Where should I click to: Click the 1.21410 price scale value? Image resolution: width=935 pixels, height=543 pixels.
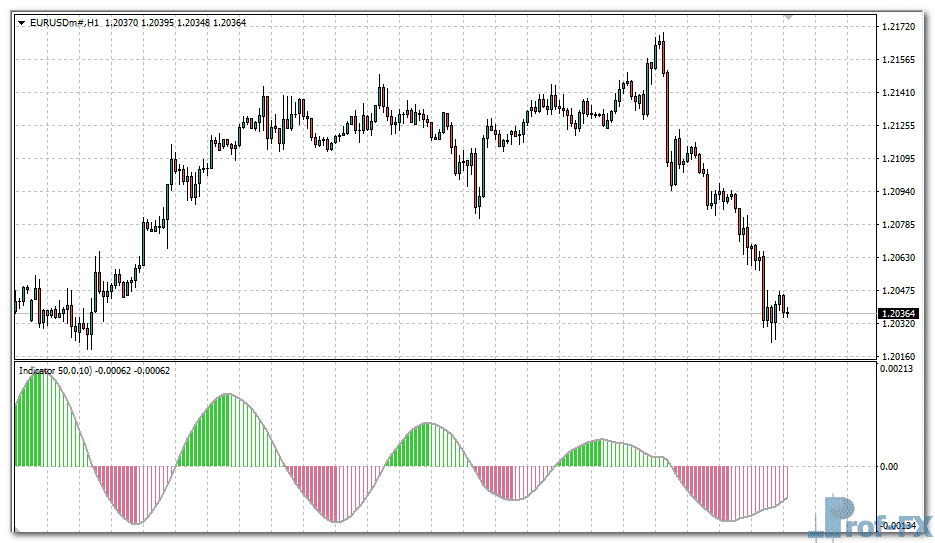[901, 92]
